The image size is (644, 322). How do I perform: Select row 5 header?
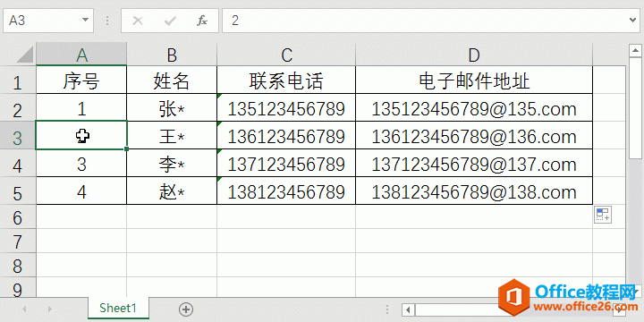pyautogui.click(x=18, y=192)
